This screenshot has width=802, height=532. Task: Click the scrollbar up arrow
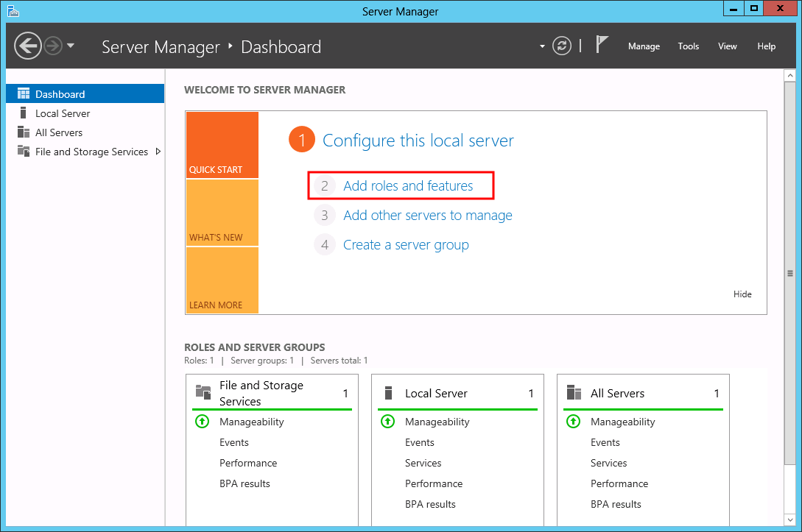pos(789,76)
